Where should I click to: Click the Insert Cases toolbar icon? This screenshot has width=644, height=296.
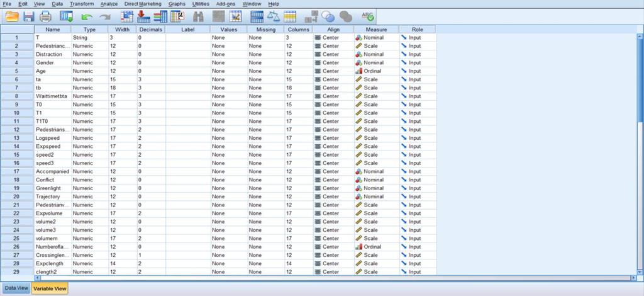click(218, 16)
